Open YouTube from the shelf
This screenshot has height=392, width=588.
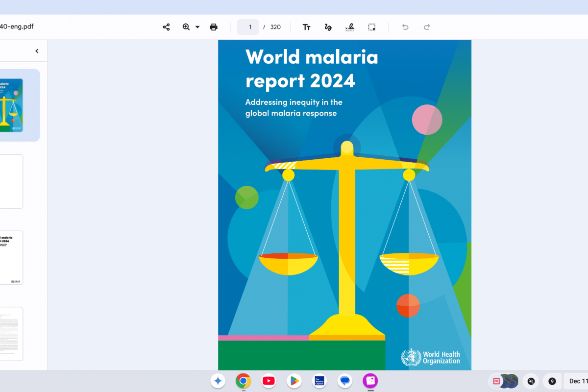[269, 381]
